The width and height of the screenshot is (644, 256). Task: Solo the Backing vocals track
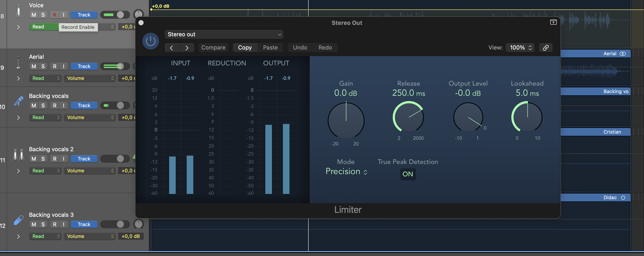(x=43, y=105)
